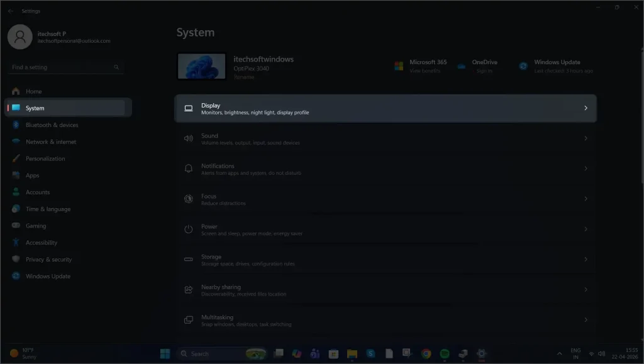Click the OneDrive cloud icon
This screenshot has height=364, width=644.
pyautogui.click(x=463, y=65)
